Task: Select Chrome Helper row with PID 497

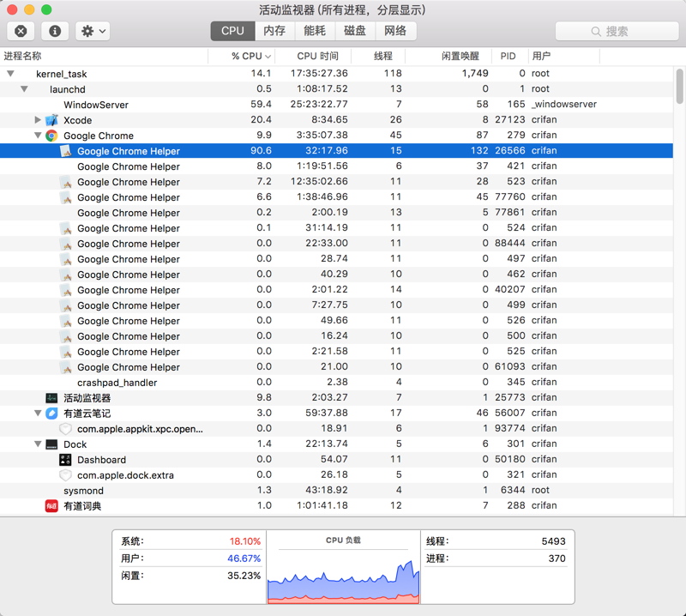Action: point(336,259)
